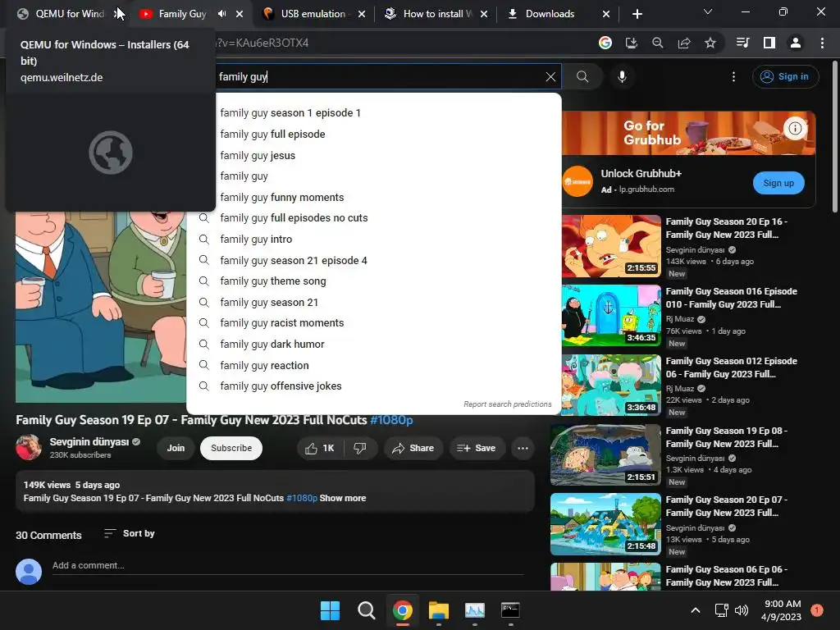840x630 pixels.
Task: Open the terminal window from the taskbar
Action: (x=510, y=610)
